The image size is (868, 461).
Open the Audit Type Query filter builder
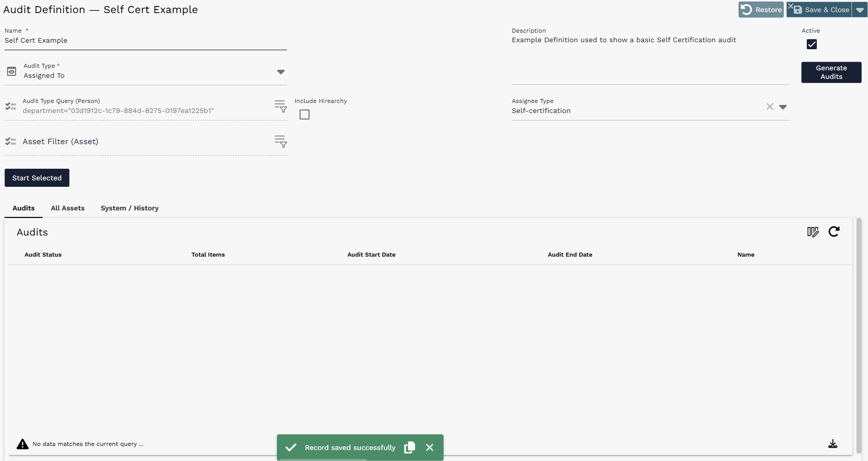click(280, 106)
